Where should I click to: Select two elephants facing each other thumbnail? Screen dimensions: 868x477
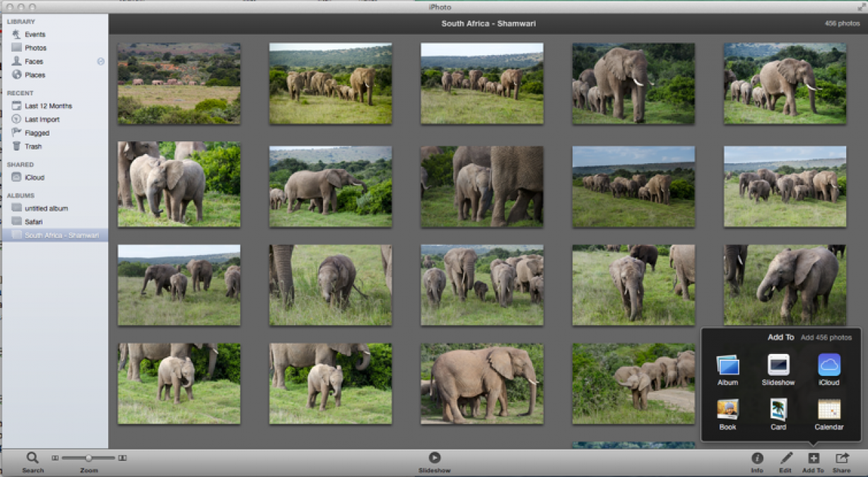point(179,184)
